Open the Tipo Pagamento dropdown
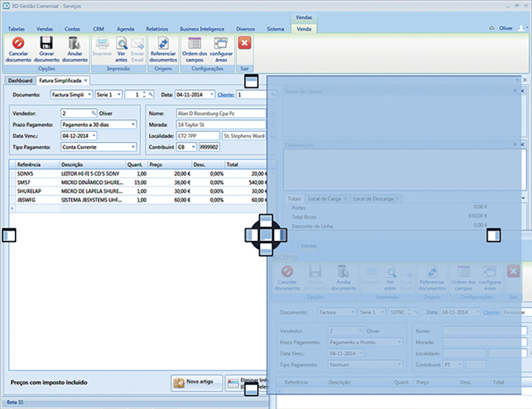 click(132, 147)
